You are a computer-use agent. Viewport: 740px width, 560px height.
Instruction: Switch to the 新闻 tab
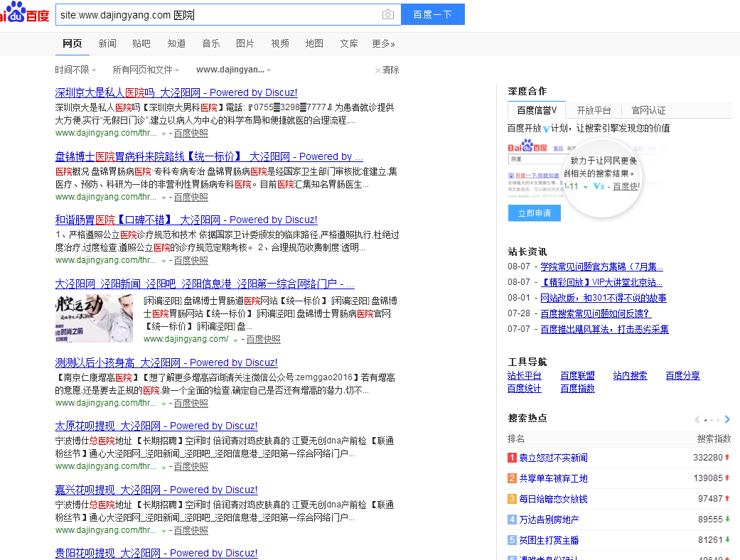coord(107,43)
